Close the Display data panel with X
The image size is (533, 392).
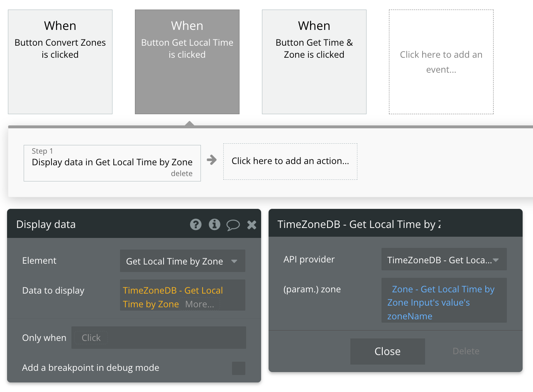coord(252,225)
